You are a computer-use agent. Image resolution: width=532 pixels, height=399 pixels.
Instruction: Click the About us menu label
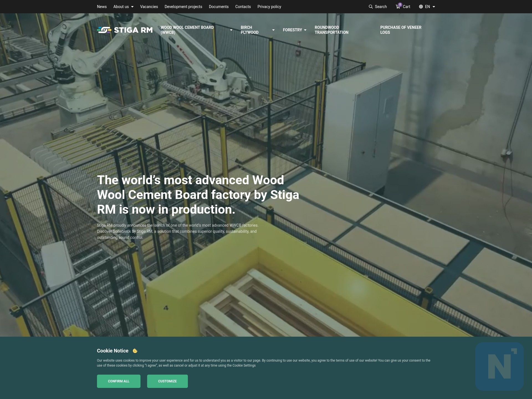(121, 7)
